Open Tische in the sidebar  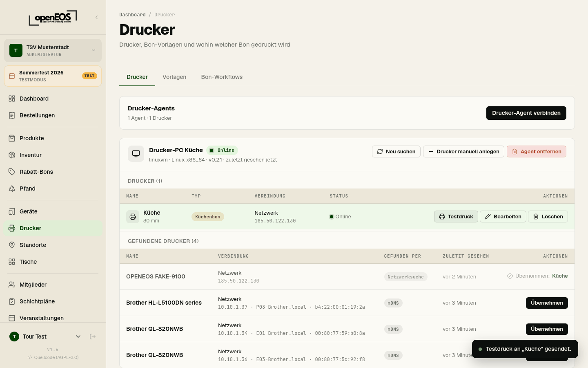pyautogui.click(x=53, y=262)
